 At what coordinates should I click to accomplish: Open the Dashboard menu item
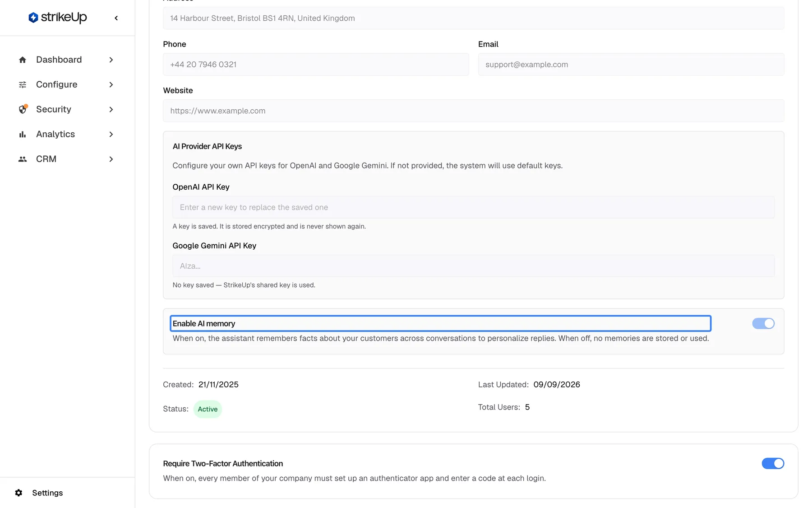(67, 60)
